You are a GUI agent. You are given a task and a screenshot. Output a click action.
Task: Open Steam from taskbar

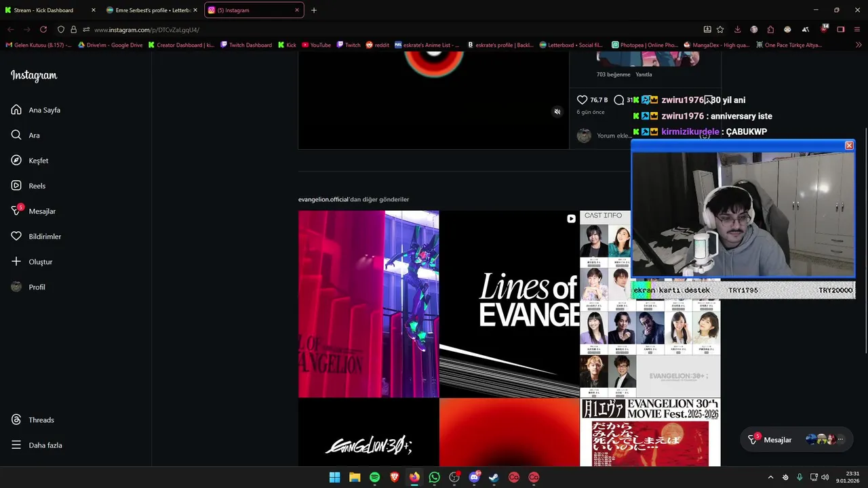pyautogui.click(x=494, y=477)
